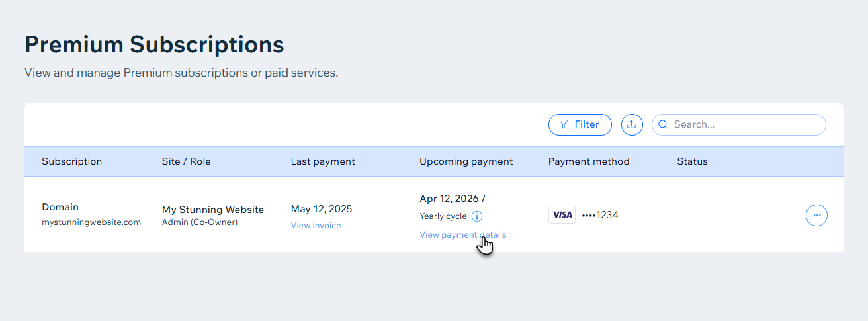Screen dimensions: 868x321
Task: Click the export upload icon button
Action: [x=632, y=124]
